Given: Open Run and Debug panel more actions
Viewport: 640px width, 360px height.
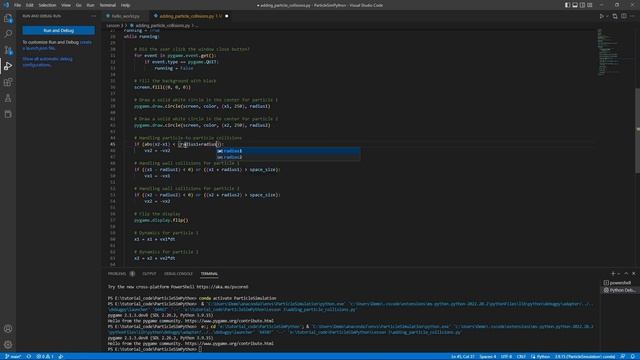Looking at the screenshot, I should click(x=93, y=16).
